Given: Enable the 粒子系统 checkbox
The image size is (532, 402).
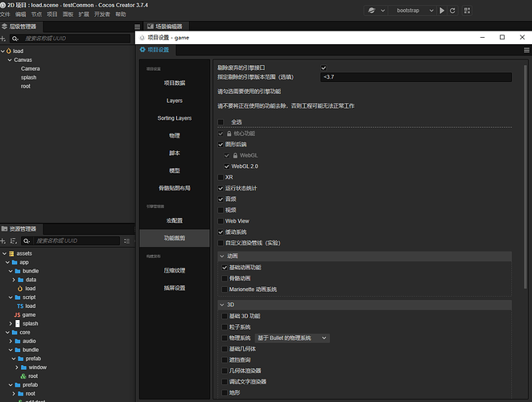Looking at the screenshot, I should (x=225, y=327).
